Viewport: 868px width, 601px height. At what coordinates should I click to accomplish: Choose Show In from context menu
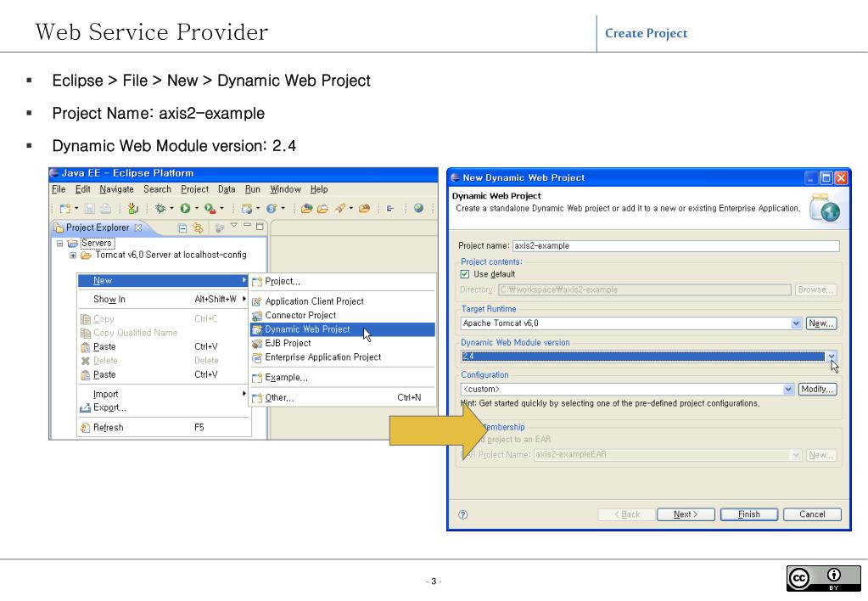(162, 299)
